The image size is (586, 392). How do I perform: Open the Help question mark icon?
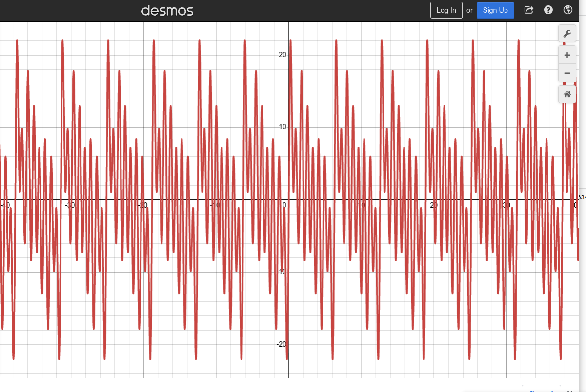[548, 10]
